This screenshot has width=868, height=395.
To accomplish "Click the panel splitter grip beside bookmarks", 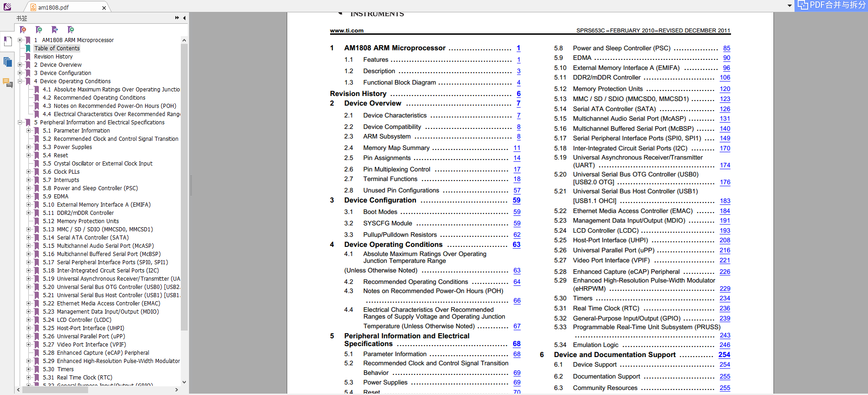I will click(190, 186).
